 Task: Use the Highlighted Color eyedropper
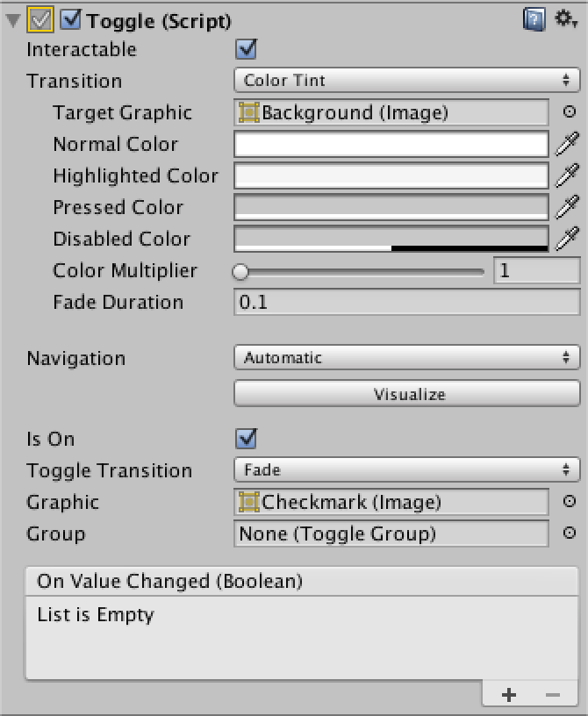click(567, 175)
